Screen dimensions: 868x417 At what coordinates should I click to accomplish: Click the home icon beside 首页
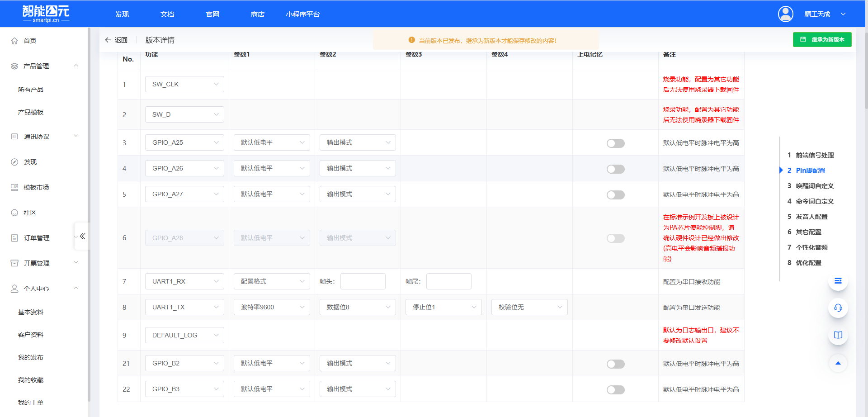[14, 41]
